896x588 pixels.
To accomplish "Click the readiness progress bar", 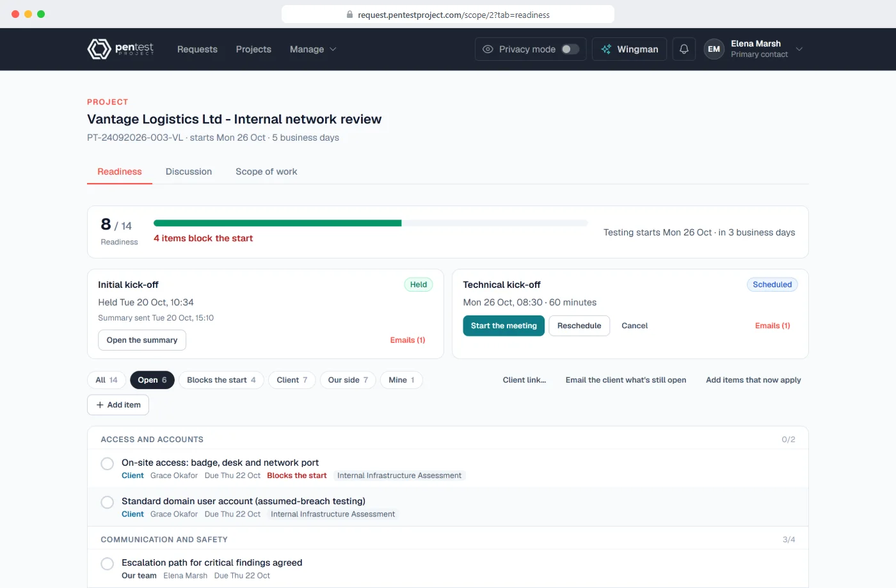I will pos(371,223).
